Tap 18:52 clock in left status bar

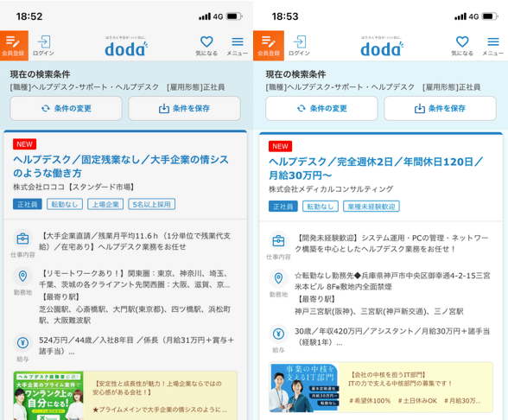(x=29, y=16)
